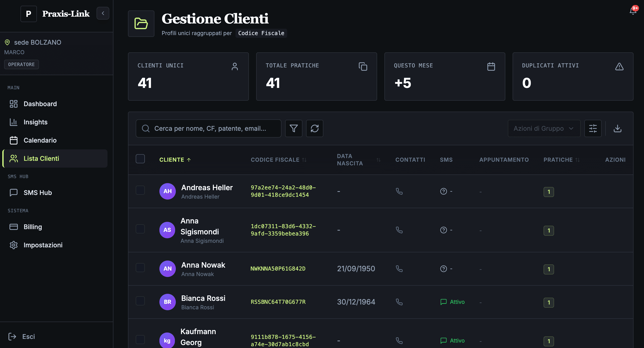644x348 pixels.
Task: Collapse the sidebar with the arrow button
Action: tap(103, 13)
